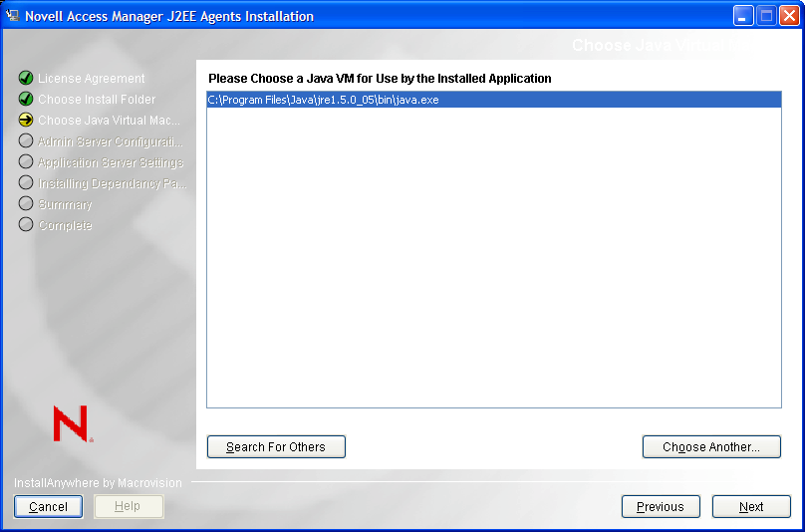Click the InstallAnywhere by Macrovision text
The image size is (805, 532).
(x=98, y=483)
